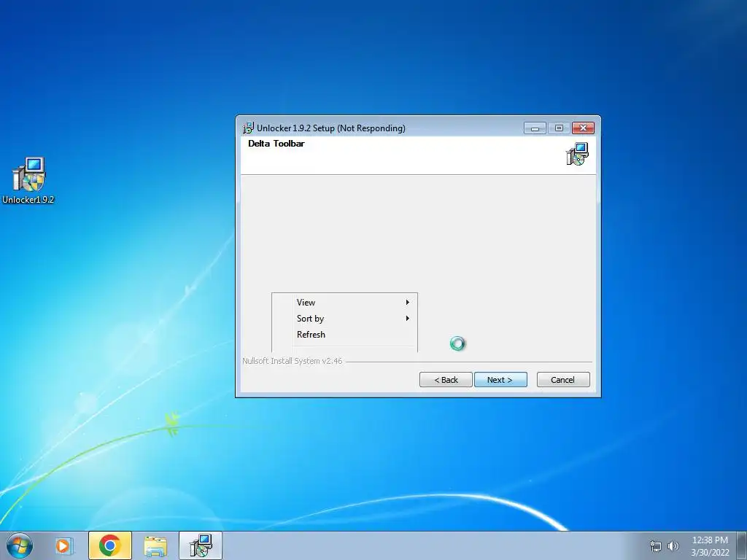Viewport: 747px width, 560px height.
Task: Open the Sort by submenu
Action: (344, 319)
